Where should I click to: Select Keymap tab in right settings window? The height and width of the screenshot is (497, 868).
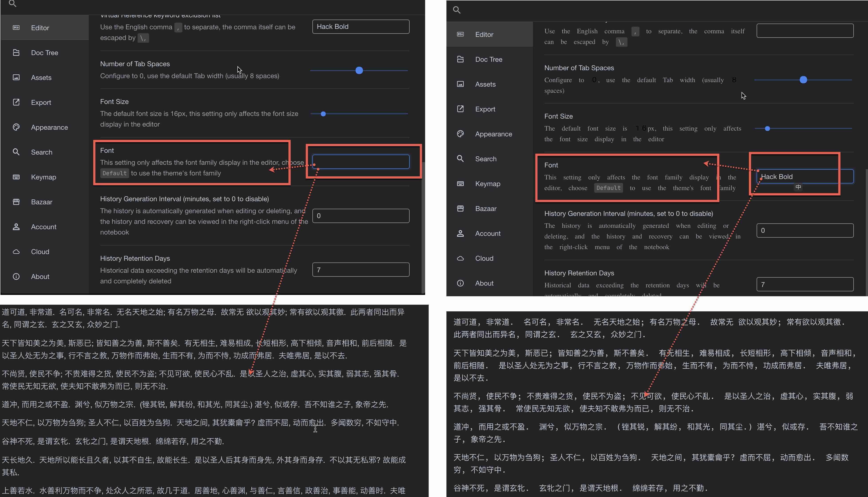click(x=487, y=184)
